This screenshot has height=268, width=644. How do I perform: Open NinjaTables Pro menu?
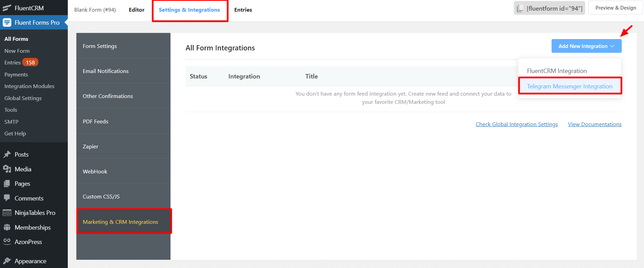click(x=34, y=213)
